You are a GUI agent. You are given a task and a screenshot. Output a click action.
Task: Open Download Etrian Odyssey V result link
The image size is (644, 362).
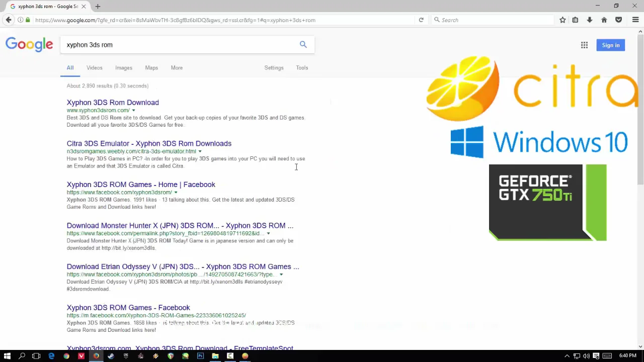[183, 266]
